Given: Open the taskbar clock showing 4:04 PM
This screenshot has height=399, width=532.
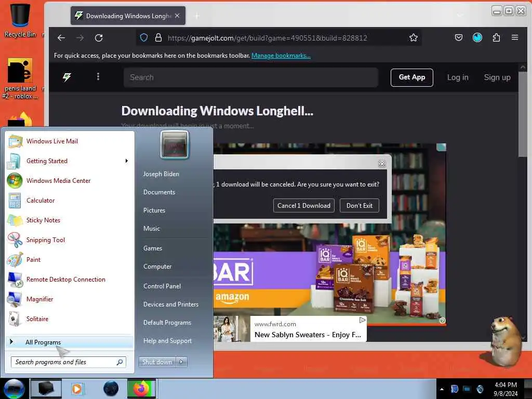Looking at the screenshot, I should coord(506,389).
